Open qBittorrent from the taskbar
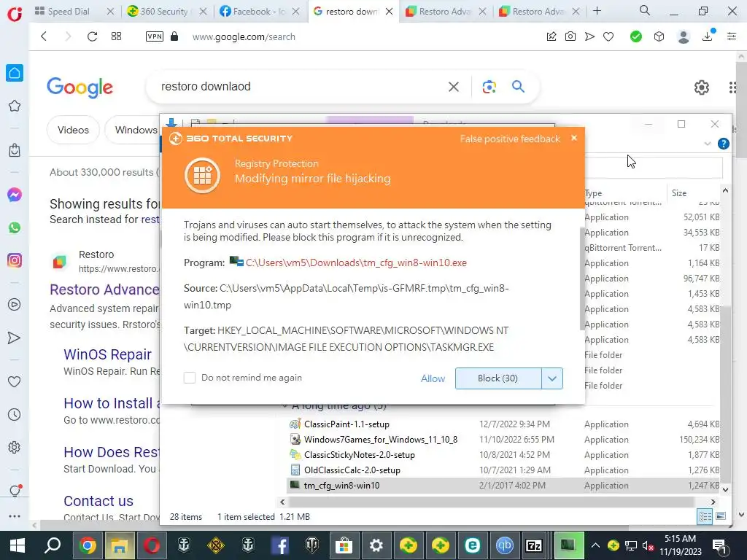The image size is (747, 560). pyautogui.click(x=505, y=545)
